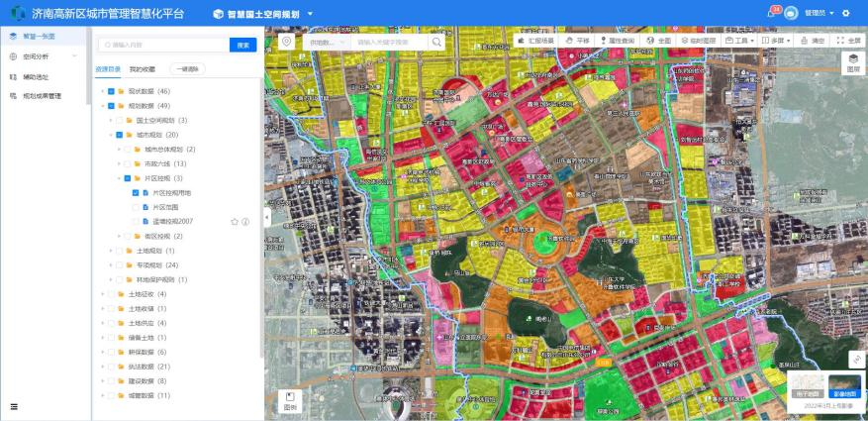Screen dimensions: 868x421
Task: Uncheck the 现状数据 (46) checkbox
Action: coord(111,91)
